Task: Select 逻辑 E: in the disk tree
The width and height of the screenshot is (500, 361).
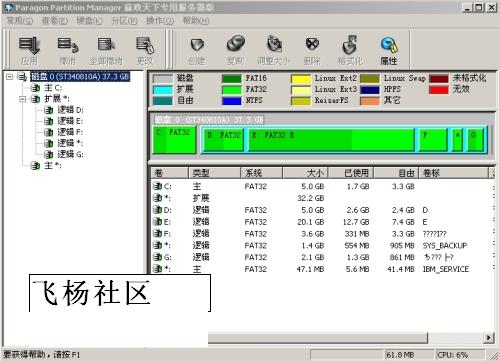Action: (x=70, y=121)
